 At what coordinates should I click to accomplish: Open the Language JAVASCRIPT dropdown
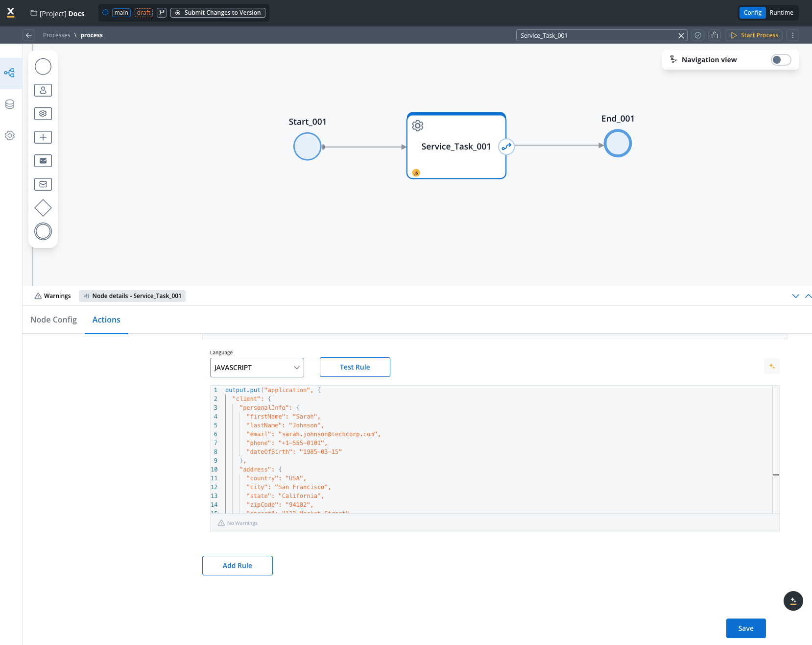tap(257, 368)
